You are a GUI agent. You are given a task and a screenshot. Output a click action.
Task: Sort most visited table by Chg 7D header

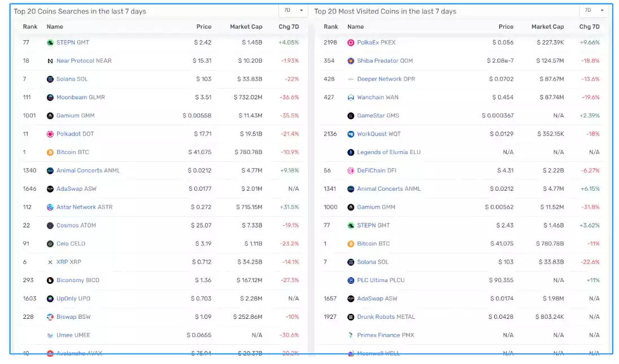click(x=589, y=27)
